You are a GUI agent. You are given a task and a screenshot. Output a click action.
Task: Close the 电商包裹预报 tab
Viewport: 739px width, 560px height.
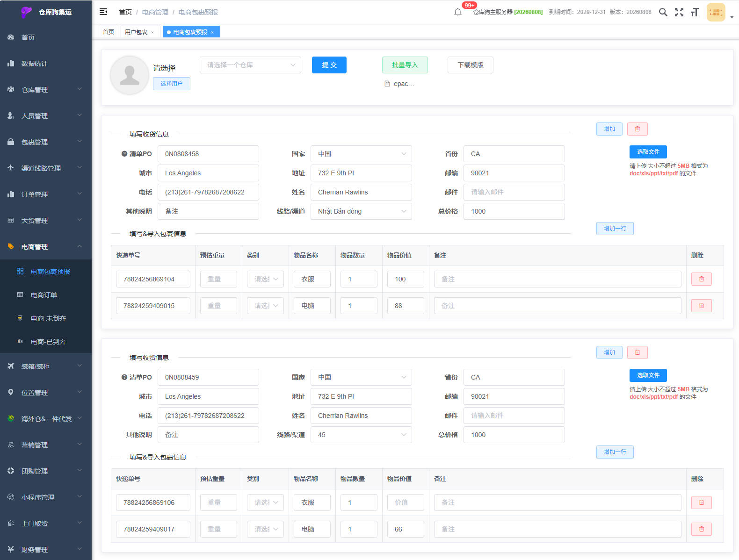pyautogui.click(x=212, y=32)
